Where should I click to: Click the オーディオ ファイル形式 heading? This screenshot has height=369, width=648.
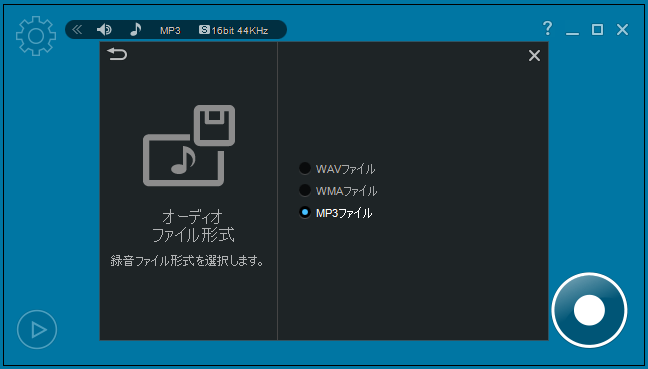tap(193, 226)
